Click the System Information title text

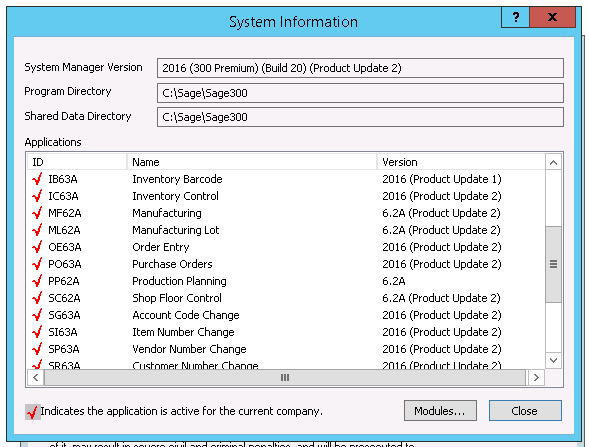tap(293, 22)
